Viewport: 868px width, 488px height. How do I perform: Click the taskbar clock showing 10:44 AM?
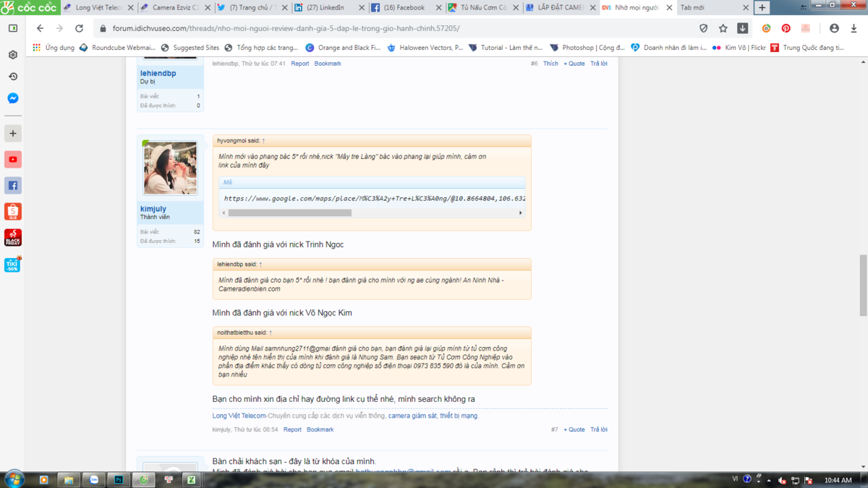838,480
